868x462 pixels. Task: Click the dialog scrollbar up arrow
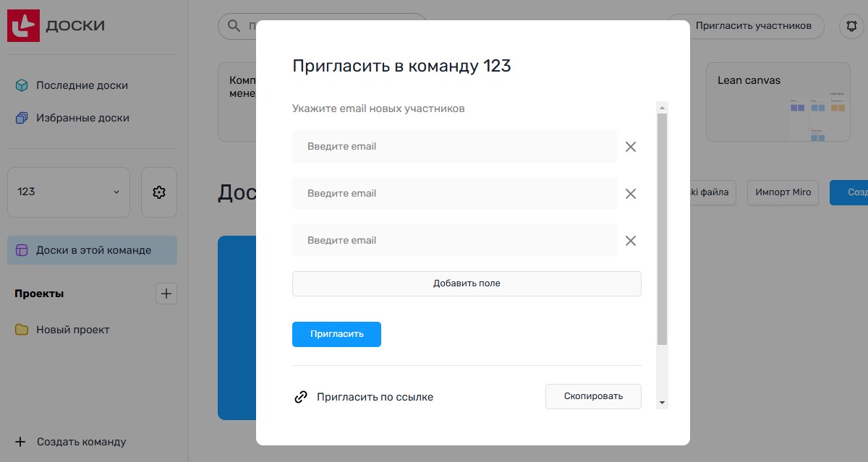(x=662, y=107)
